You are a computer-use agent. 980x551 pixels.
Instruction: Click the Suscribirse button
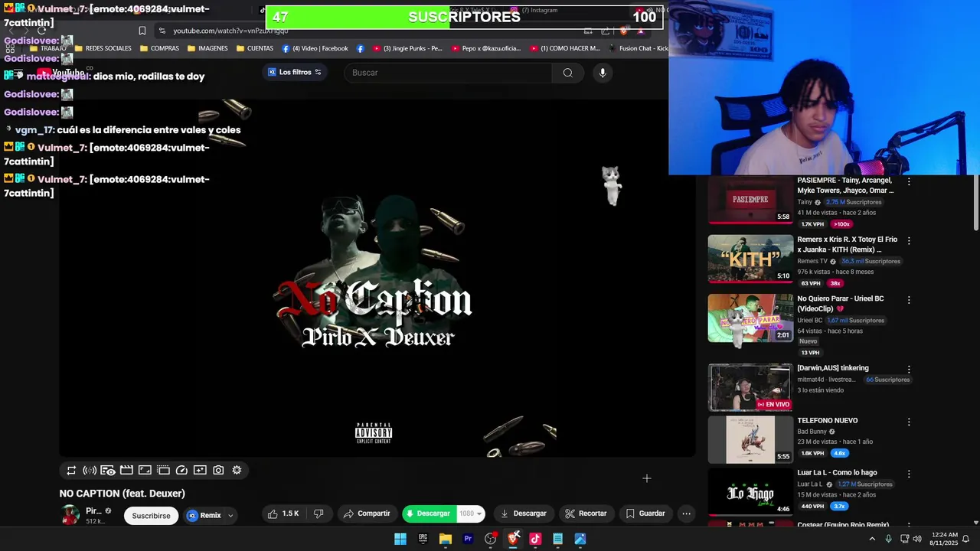pyautogui.click(x=151, y=516)
